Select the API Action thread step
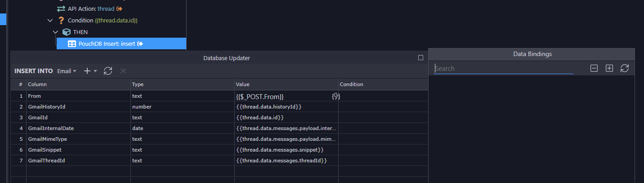This screenshot has height=183, width=644. 91,9
